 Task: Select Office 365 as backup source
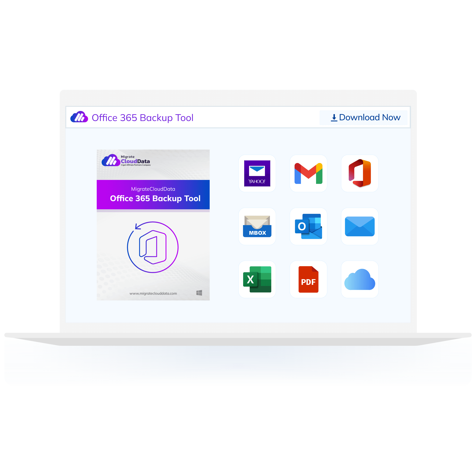click(360, 173)
